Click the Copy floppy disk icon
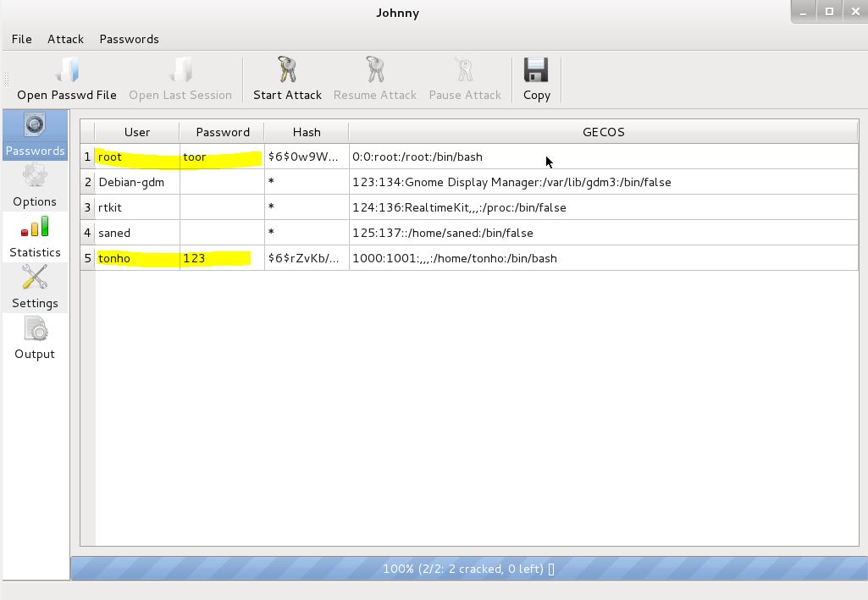This screenshot has height=600, width=868. pos(536,70)
